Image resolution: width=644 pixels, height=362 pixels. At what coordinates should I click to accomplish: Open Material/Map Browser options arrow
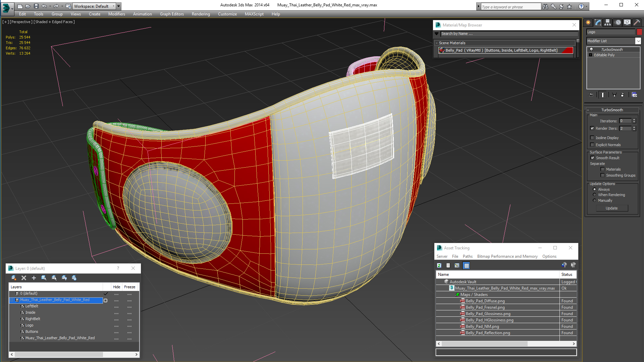[x=436, y=34]
